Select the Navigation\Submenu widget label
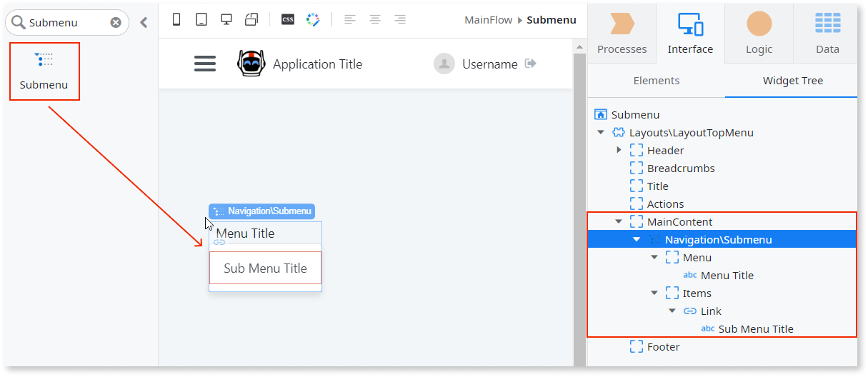The image size is (868, 377). (x=262, y=211)
